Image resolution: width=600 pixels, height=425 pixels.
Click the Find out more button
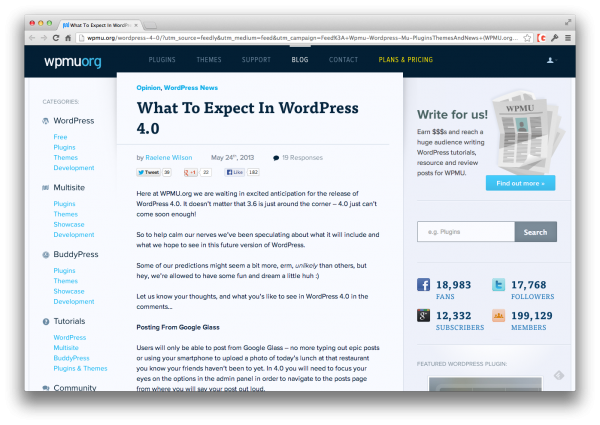point(520,183)
